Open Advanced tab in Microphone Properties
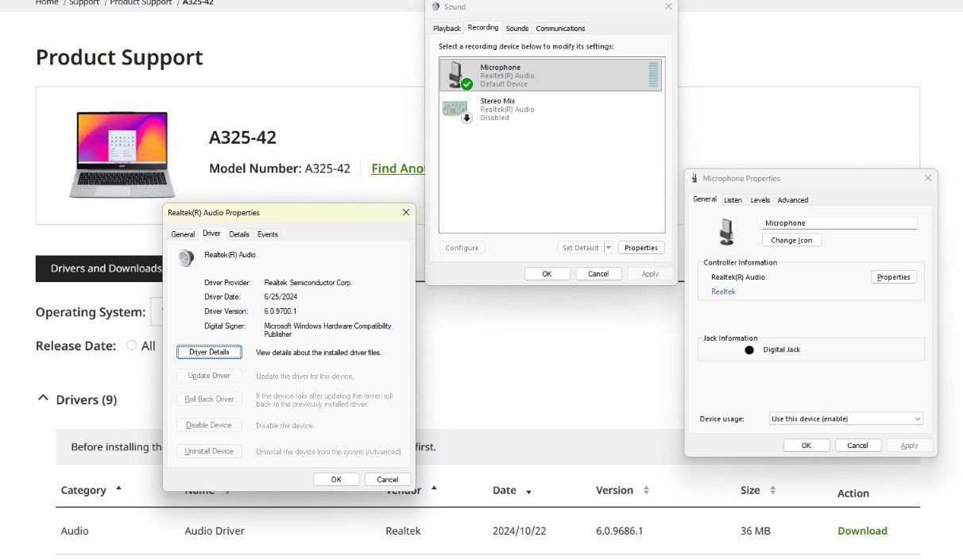 pyautogui.click(x=793, y=200)
